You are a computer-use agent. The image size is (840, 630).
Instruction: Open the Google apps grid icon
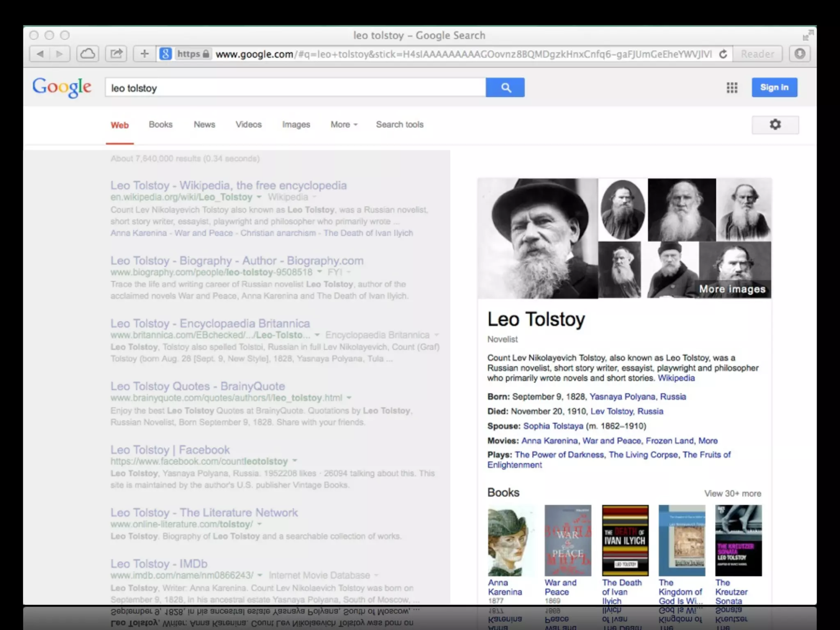coord(732,87)
